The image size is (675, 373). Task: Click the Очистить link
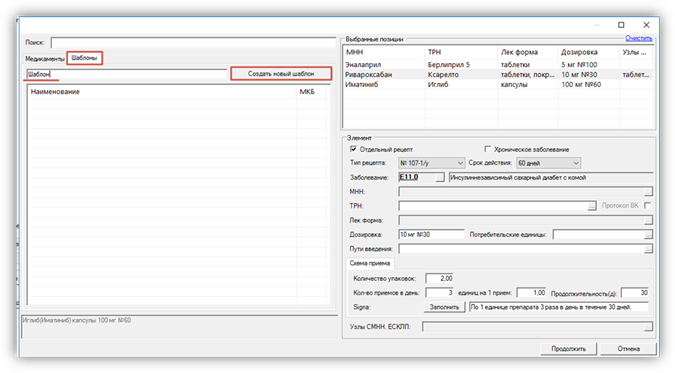pos(638,38)
